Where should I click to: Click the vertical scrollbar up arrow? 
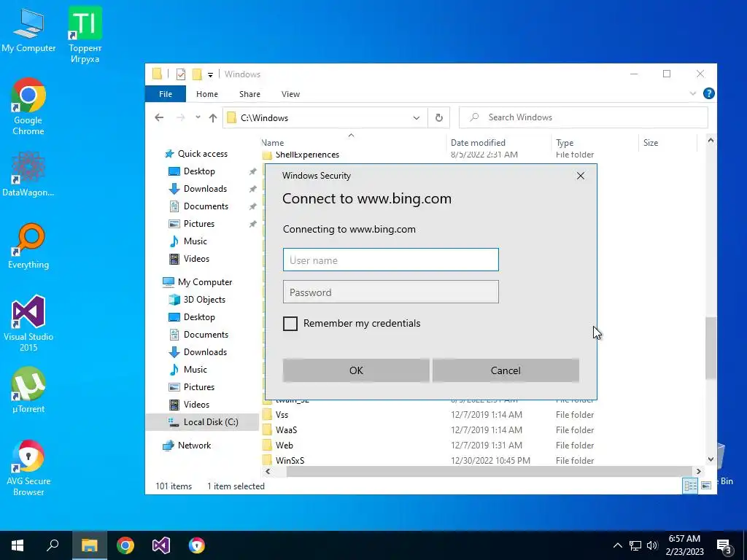click(x=711, y=141)
